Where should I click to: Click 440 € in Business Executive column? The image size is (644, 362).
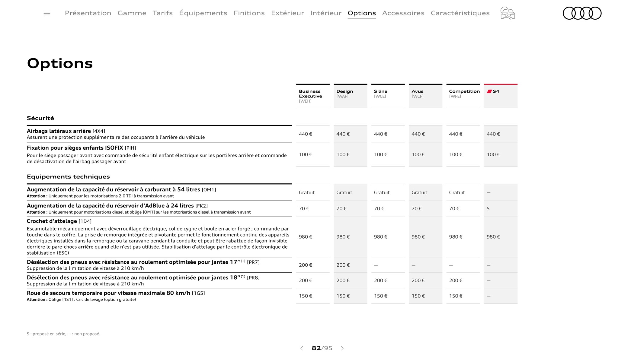tap(306, 134)
